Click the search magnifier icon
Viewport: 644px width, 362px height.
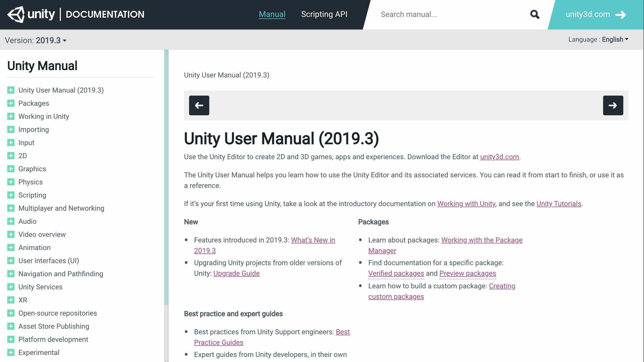pyautogui.click(x=535, y=14)
